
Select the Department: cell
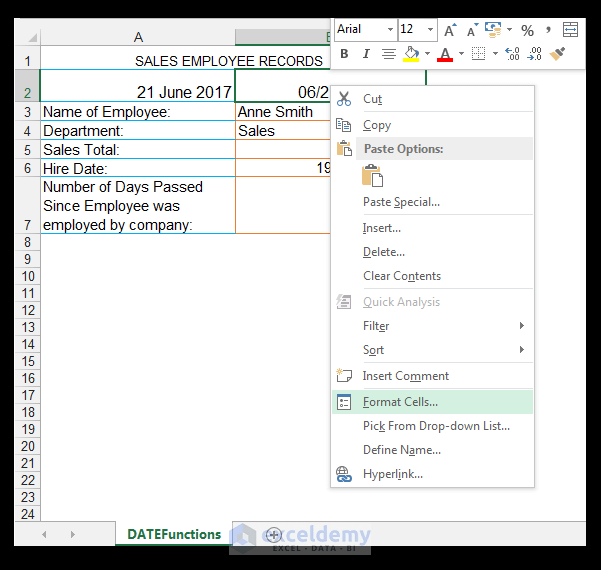click(x=138, y=131)
